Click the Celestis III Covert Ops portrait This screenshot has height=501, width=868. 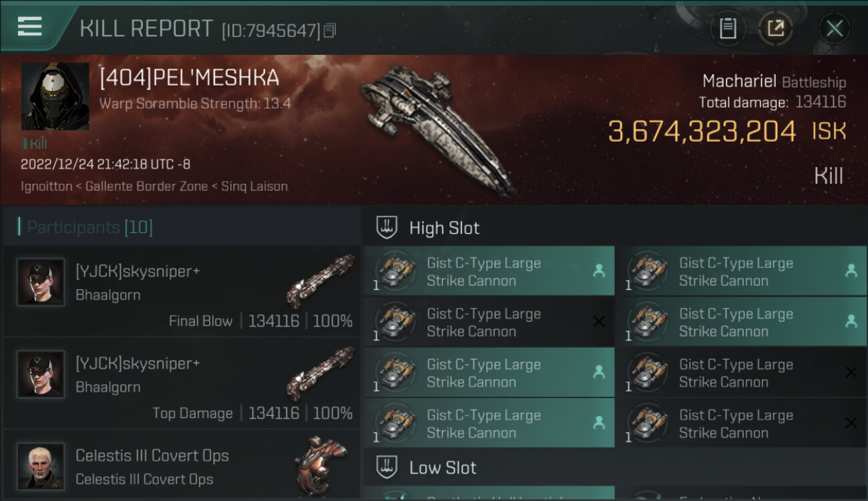[41, 466]
